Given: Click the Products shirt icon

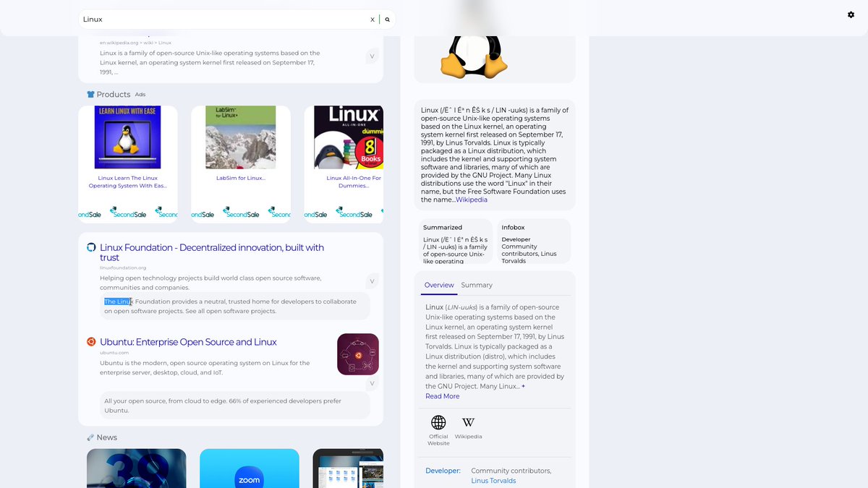Looking at the screenshot, I should coord(90,94).
